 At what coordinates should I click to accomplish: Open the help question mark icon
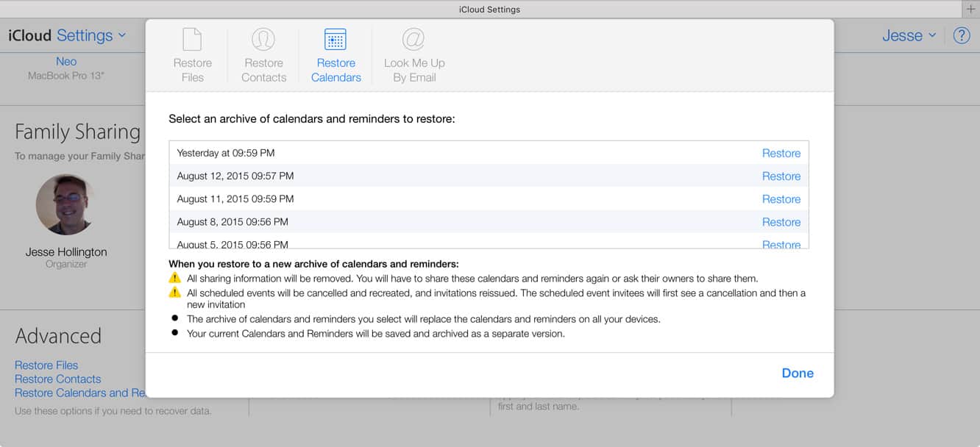tap(962, 35)
